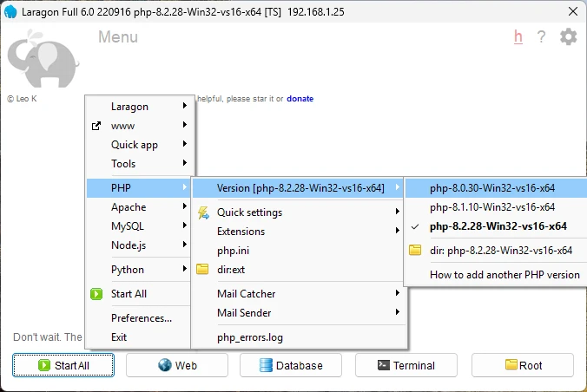587x392 pixels.
Task: Click the www external link icon
Action: point(96,126)
